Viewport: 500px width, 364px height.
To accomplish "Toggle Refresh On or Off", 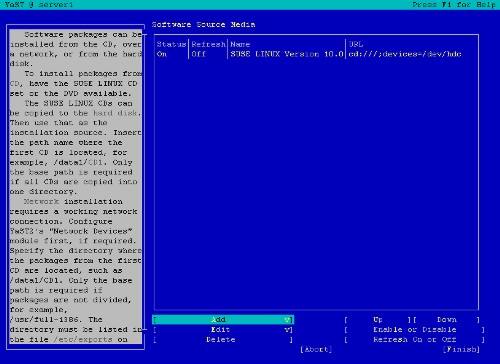I will click(x=414, y=340).
